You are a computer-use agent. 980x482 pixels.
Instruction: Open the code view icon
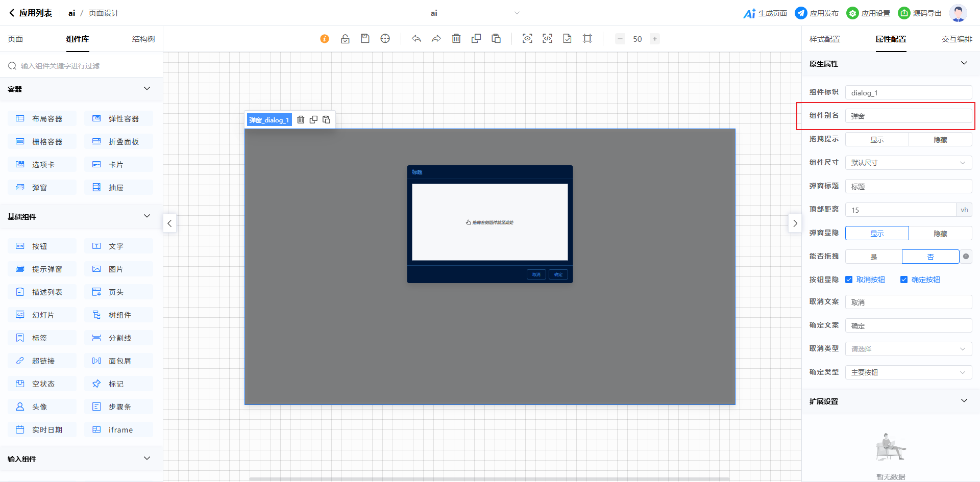click(x=547, y=39)
